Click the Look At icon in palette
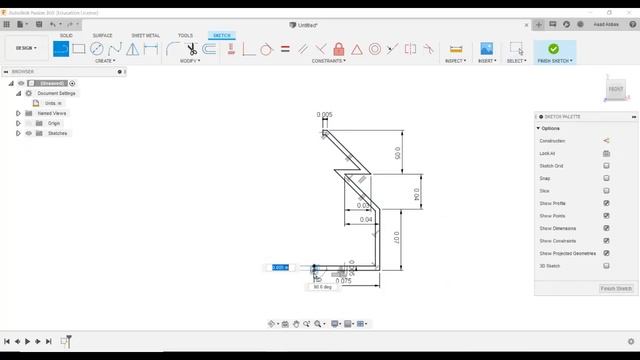Screen dimensions: 640x360 click(607, 153)
